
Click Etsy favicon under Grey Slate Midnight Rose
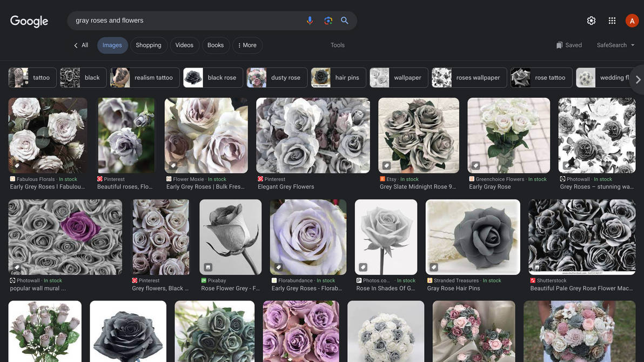point(383,179)
